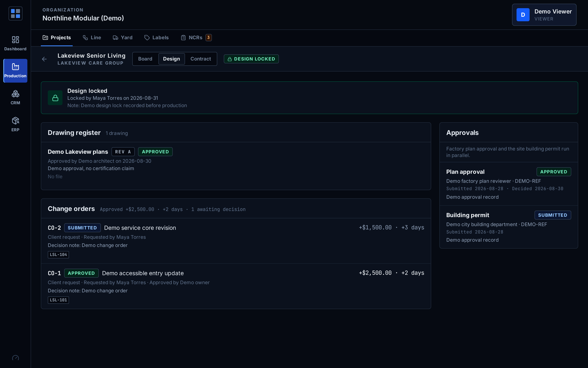Click the app logo grid icon

(15, 13)
